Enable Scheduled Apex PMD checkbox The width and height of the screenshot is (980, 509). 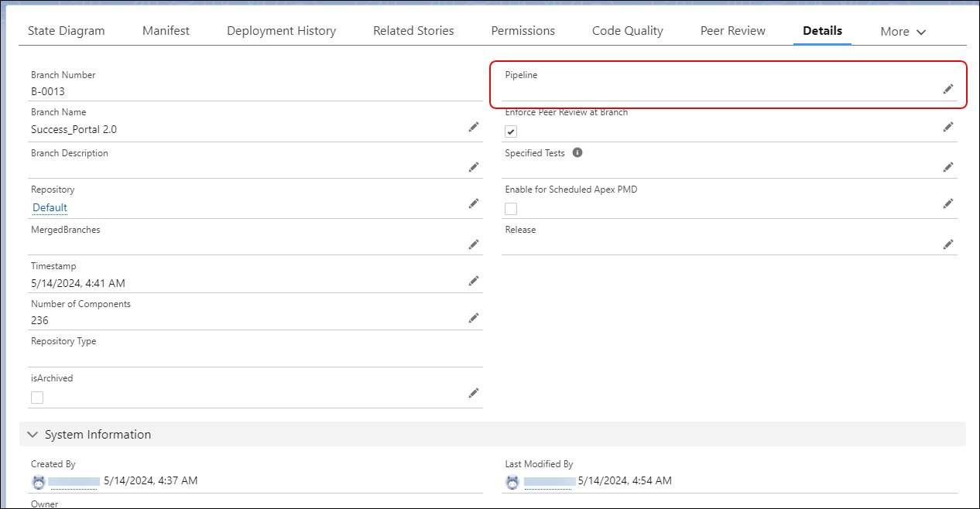tap(511, 209)
